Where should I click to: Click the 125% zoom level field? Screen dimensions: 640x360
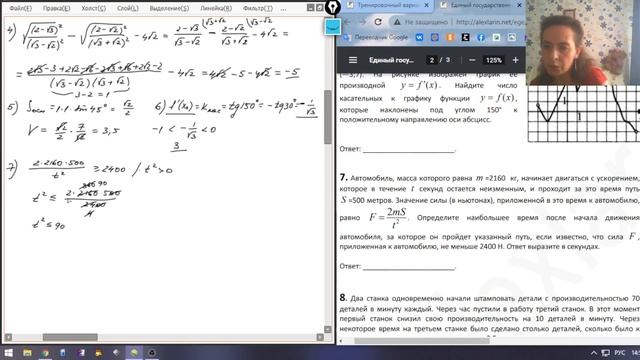tap(493, 60)
